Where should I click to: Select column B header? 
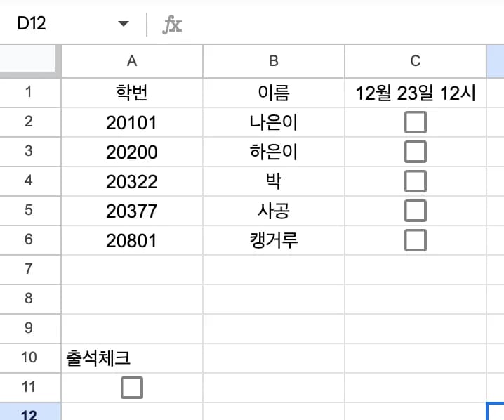pos(274,61)
